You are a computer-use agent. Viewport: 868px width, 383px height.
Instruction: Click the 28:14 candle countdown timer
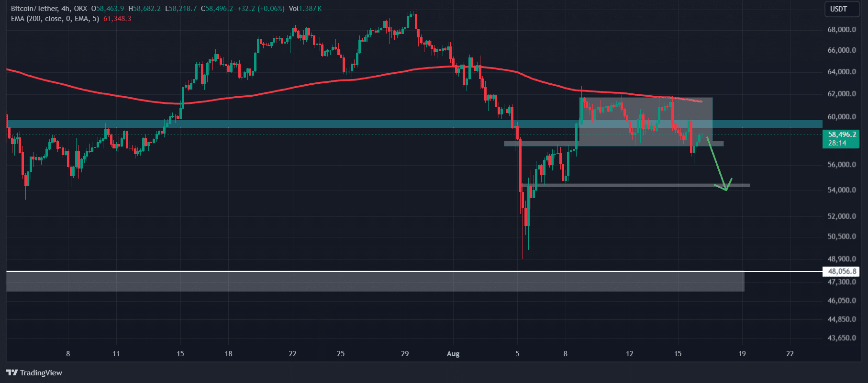click(x=837, y=143)
